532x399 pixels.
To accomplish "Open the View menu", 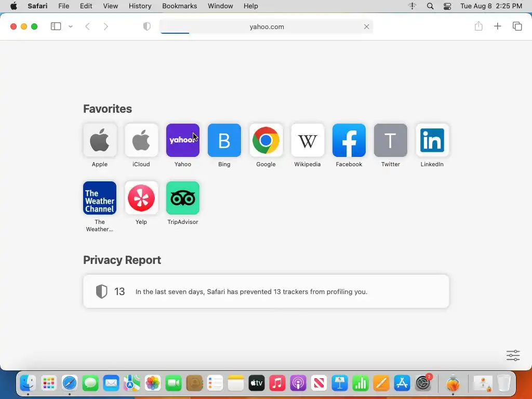I will [x=111, y=6].
